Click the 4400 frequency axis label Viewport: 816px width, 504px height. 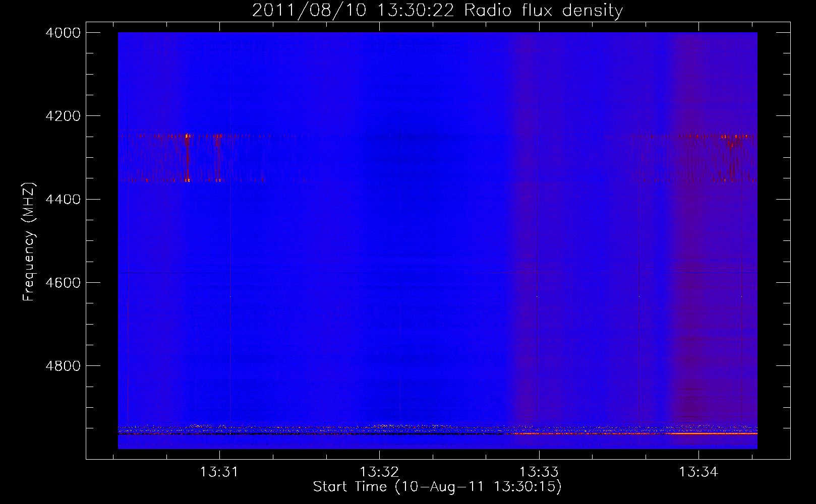[x=63, y=200]
